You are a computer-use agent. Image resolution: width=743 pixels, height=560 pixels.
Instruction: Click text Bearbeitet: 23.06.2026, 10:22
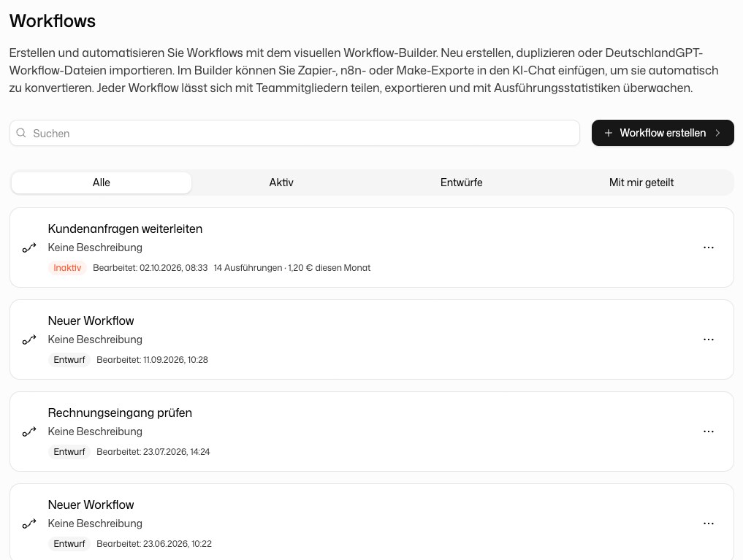pyautogui.click(x=154, y=543)
